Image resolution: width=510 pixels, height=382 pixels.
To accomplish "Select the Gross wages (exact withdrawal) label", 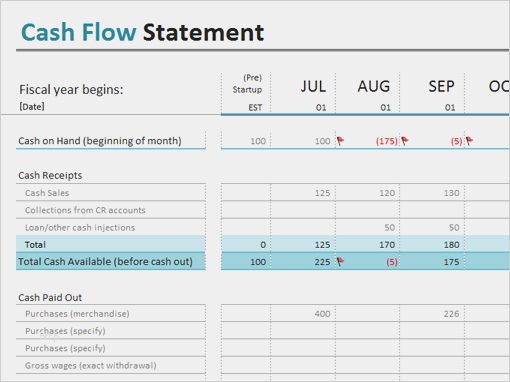I will point(91,366).
